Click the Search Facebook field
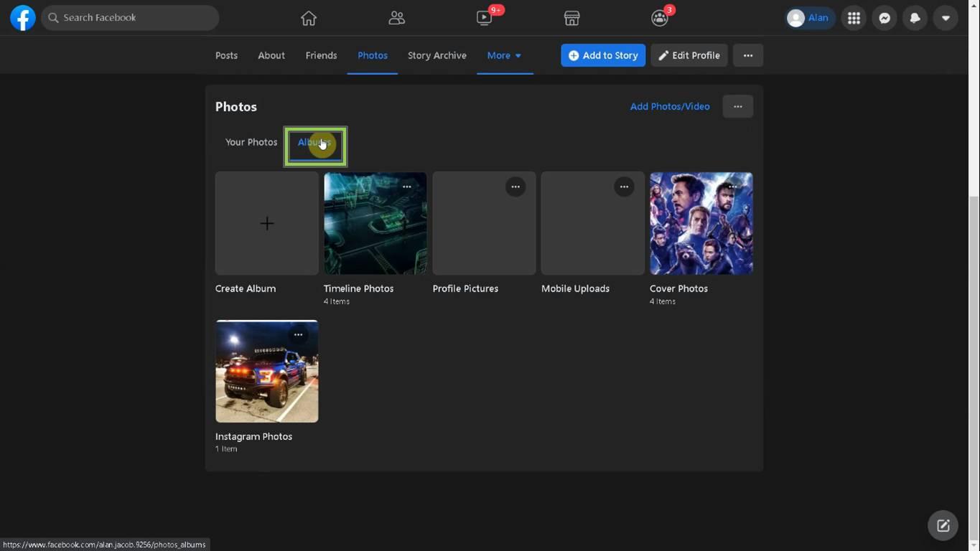 [x=130, y=18]
